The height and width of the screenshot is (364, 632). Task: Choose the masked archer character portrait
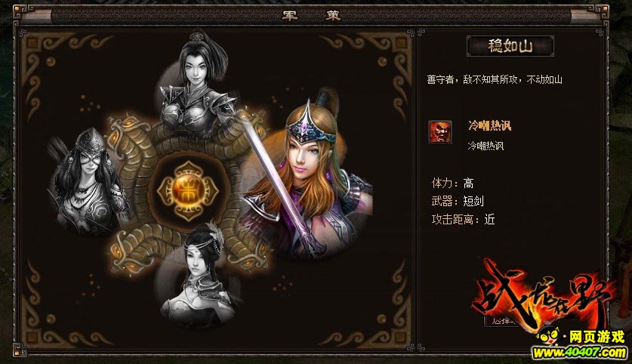tap(87, 181)
